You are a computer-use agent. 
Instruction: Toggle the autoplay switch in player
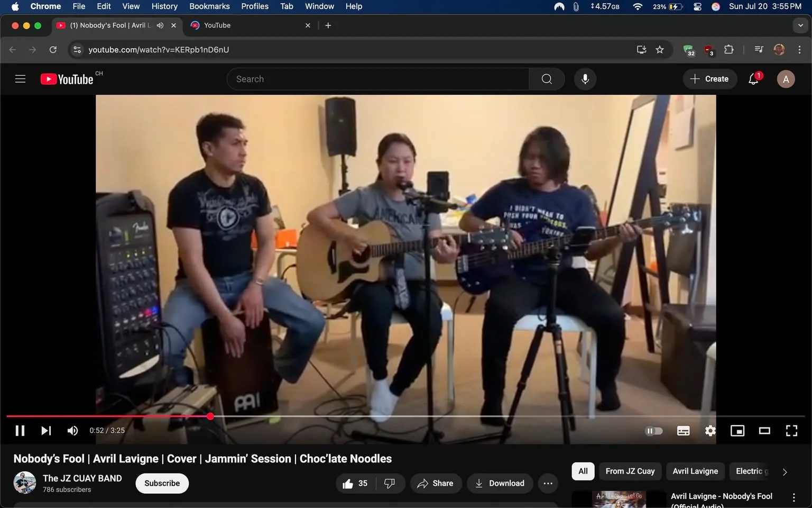pyautogui.click(x=654, y=431)
